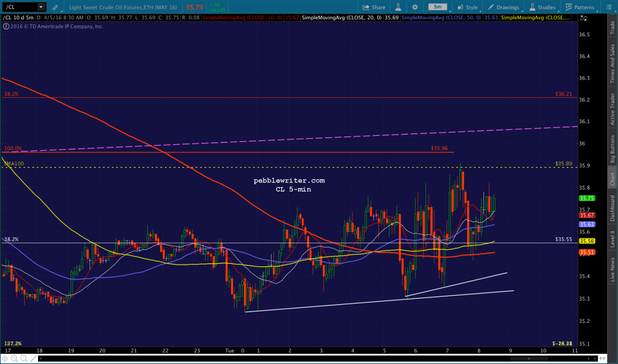Image resolution: width=618 pixels, height=364 pixels.
Task: Click the SimpleMovingAvg (CLOSE, 20, 0) label
Action: coord(342,18)
